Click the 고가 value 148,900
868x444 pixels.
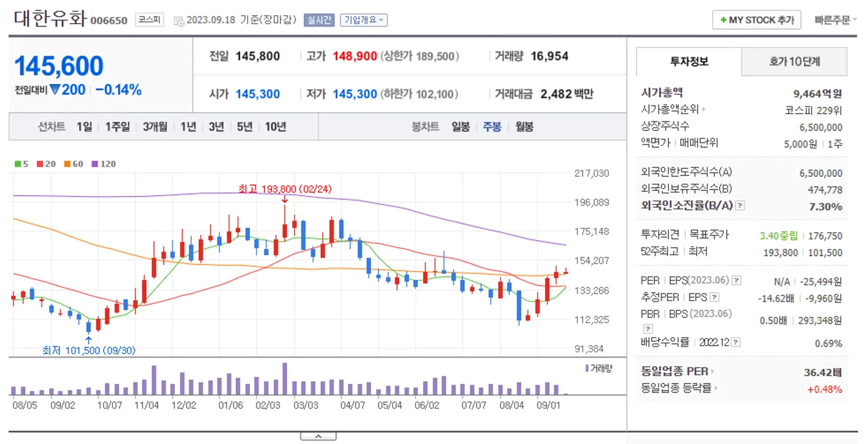[x=355, y=56]
